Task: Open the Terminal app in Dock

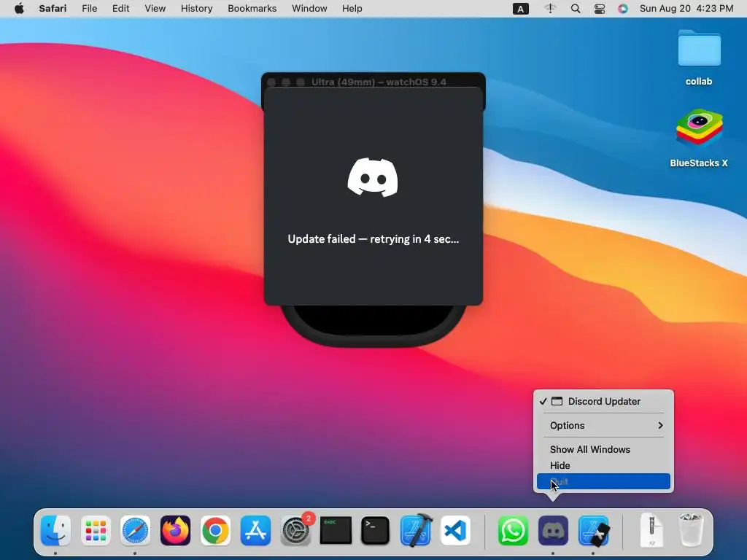Action: pyautogui.click(x=376, y=531)
